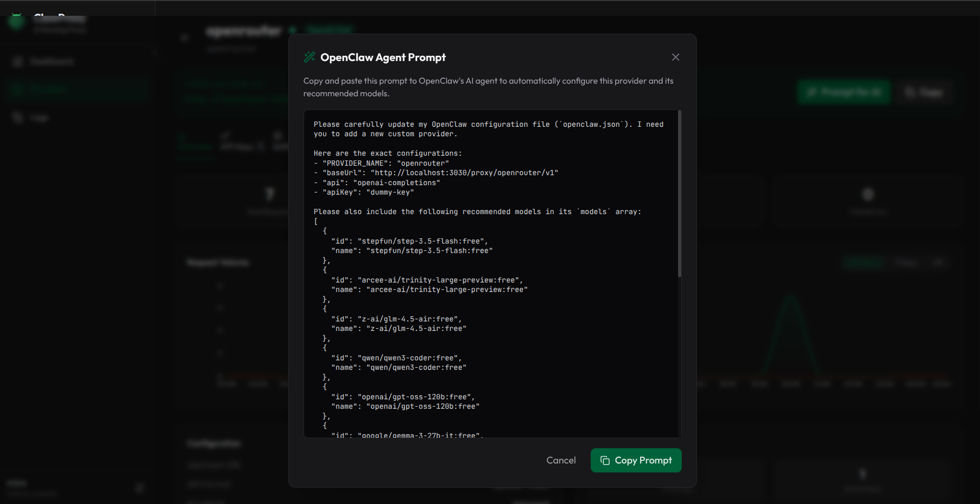Click the name "stepfun/step-3.5-flash:free" line

click(x=412, y=250)
